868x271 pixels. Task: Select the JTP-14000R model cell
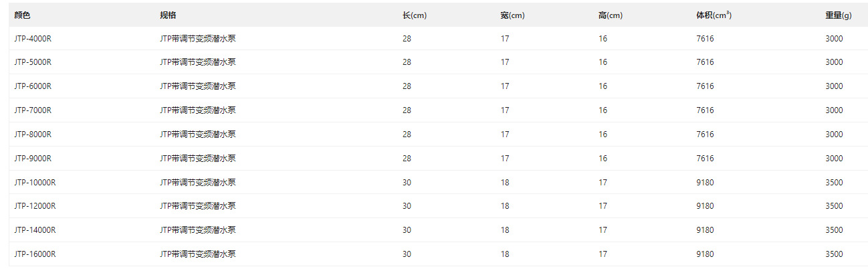(x=35, y=230)
